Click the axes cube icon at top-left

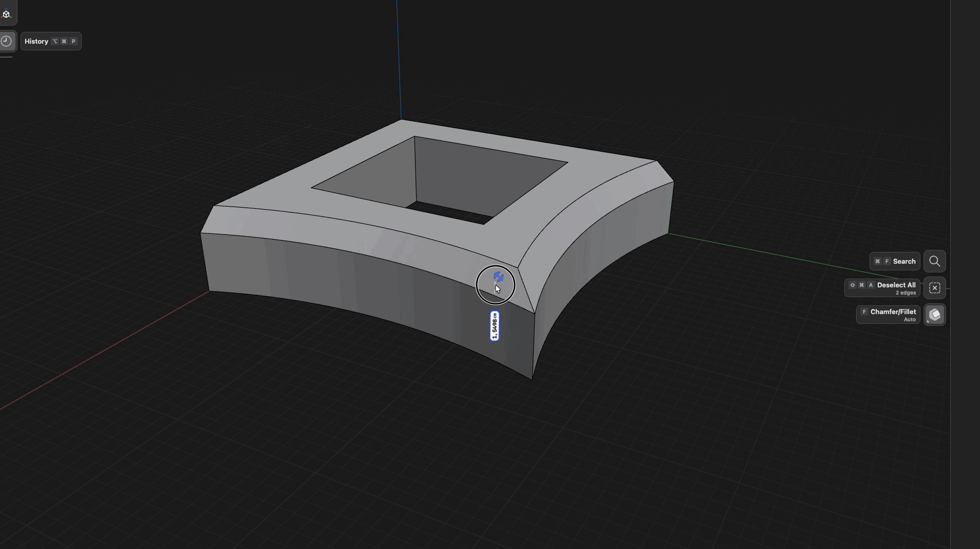[6, 14]
